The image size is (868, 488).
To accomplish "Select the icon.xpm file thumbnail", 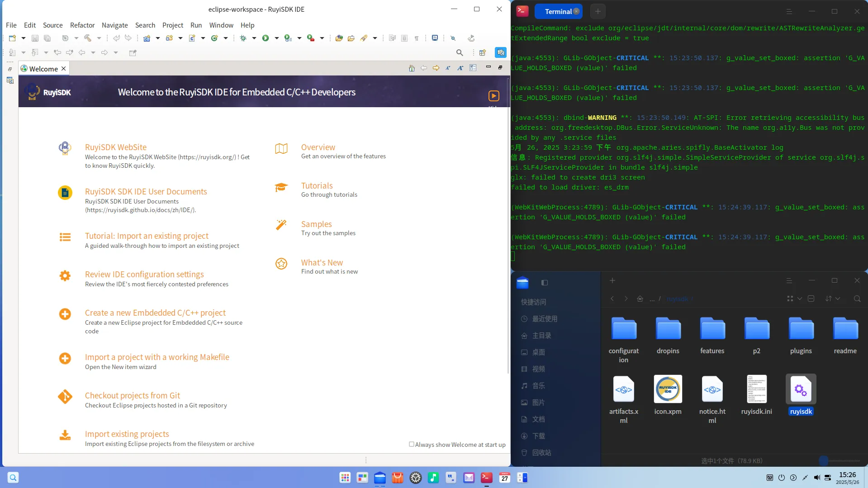I will pyautogui.click(x=668, y=389).
